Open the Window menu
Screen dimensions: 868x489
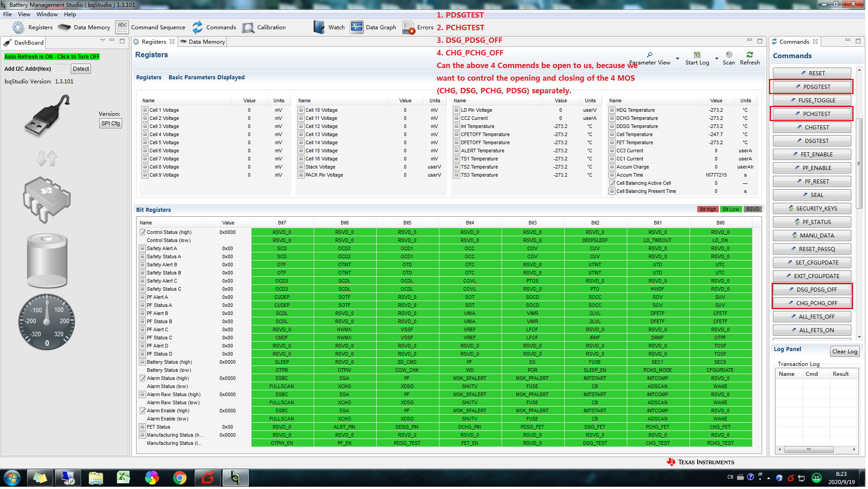47,14
